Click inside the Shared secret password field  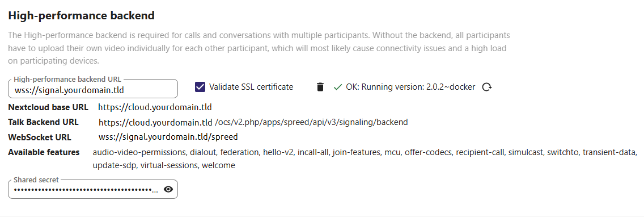coord(85,189)
